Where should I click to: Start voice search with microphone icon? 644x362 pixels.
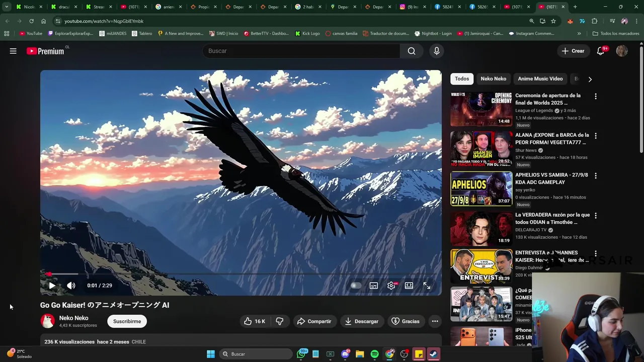(x=437, y=51)
